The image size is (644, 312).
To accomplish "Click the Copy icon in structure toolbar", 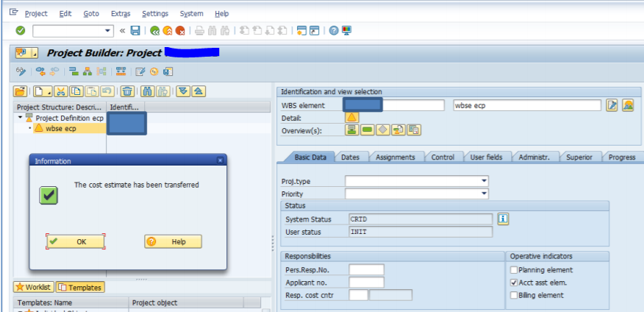I will click(x=76, y=91).
